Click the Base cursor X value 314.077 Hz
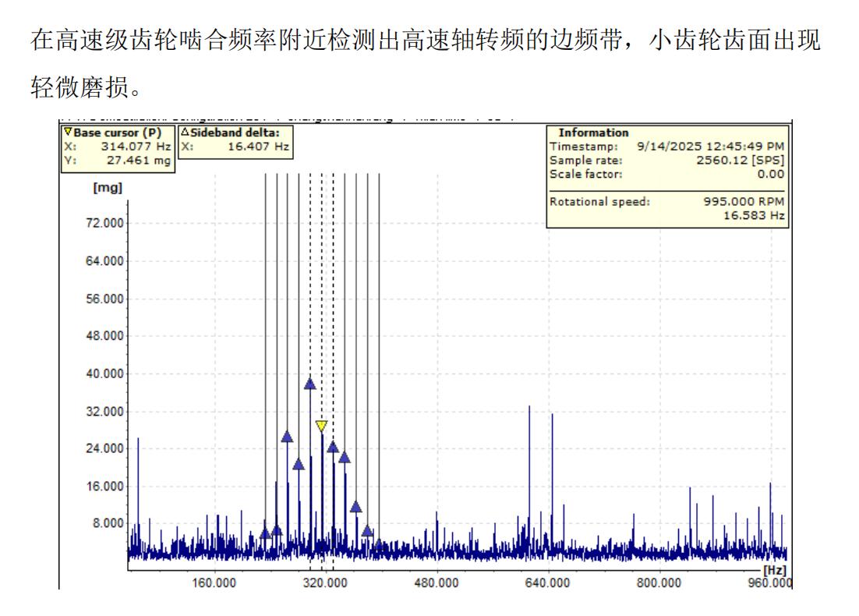This screenshot has height=616, width=859. [136, 146]
